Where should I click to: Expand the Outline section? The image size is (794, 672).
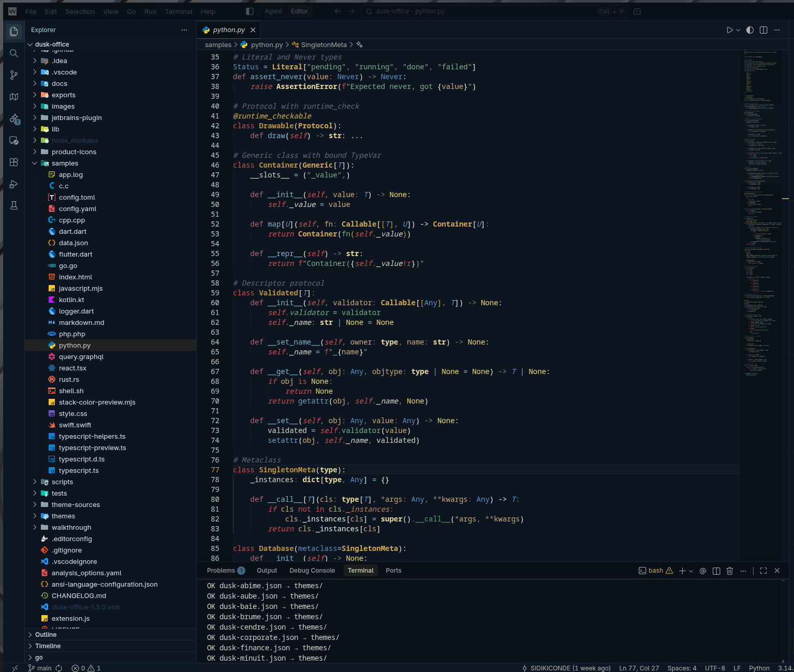pyautogui.click(x=111, y=635)
